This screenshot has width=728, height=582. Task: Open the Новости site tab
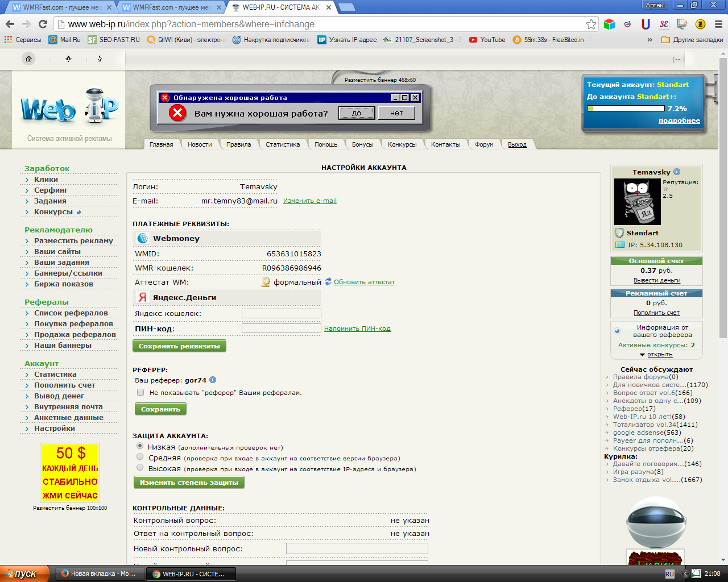coord(200,144)
